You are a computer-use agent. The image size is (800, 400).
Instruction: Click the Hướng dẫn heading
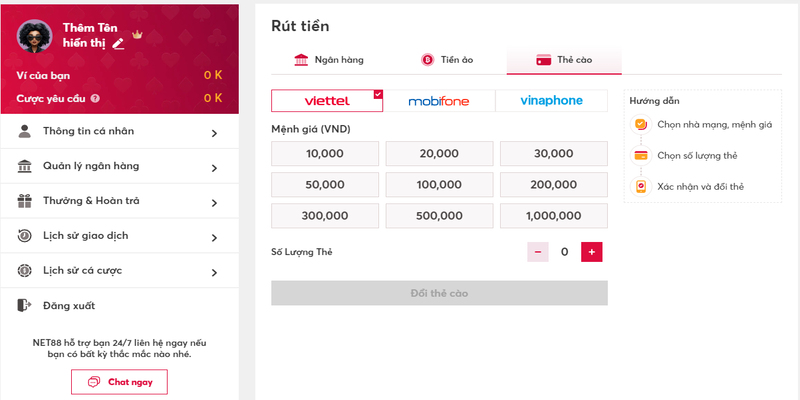pos(654,101)
